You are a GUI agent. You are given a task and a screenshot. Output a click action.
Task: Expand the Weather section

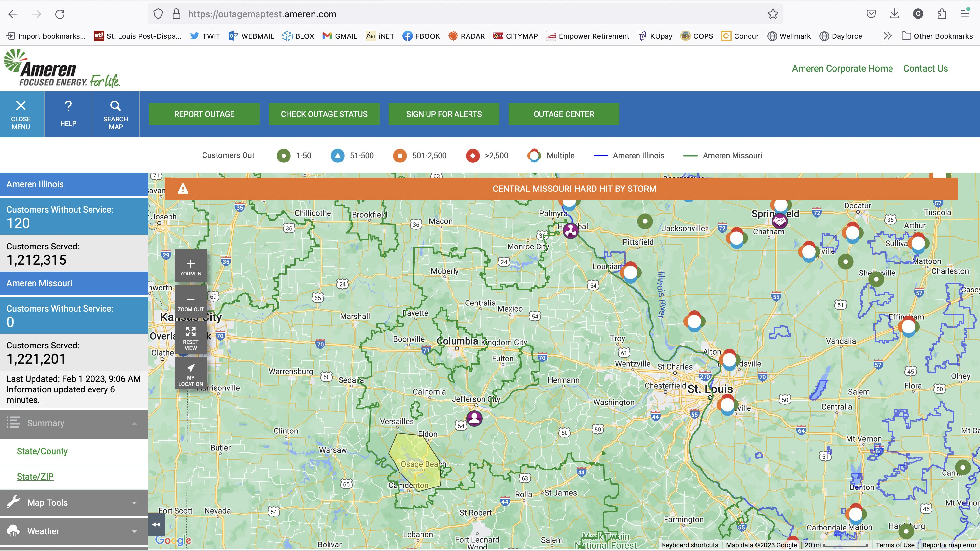74,531
